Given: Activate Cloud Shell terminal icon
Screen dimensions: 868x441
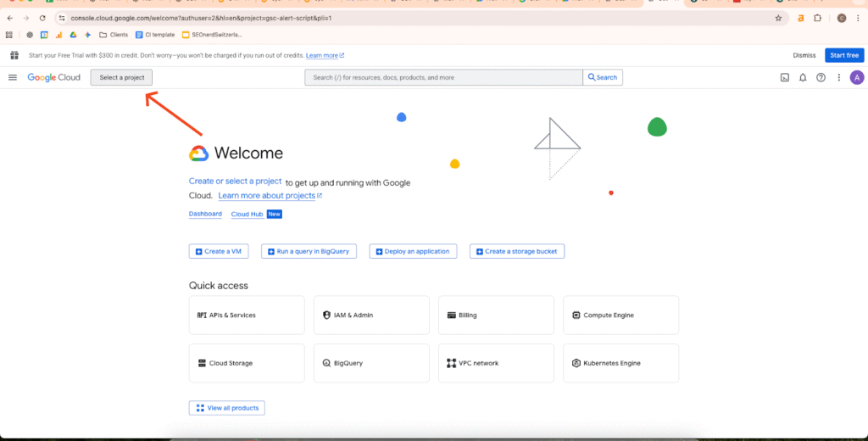Looking at the screenshot, I should point(784,77).
